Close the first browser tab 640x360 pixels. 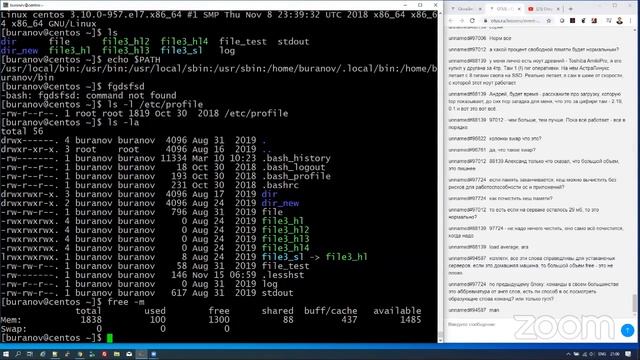[x=480, y=9]
